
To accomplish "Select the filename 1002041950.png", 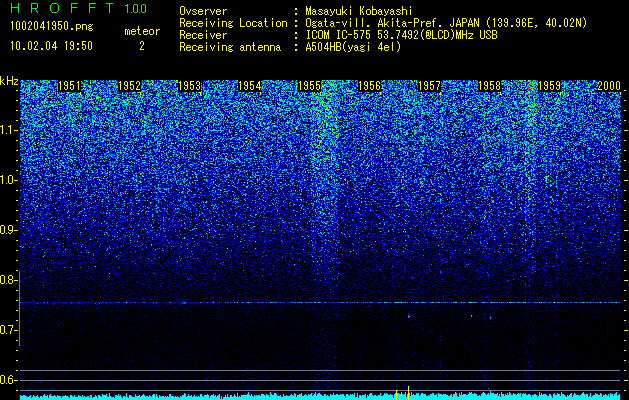I will (x=52, y=26).
